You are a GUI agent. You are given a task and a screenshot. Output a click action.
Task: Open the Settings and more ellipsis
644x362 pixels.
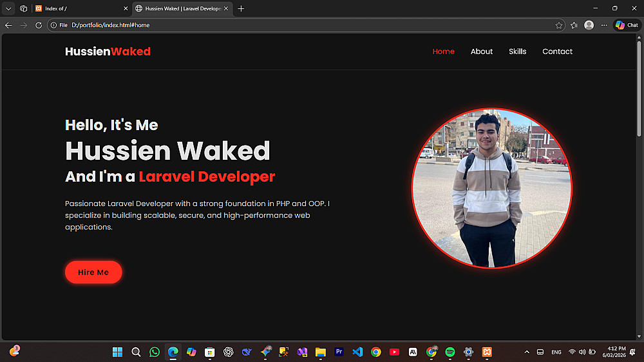[x=604, y=25]
